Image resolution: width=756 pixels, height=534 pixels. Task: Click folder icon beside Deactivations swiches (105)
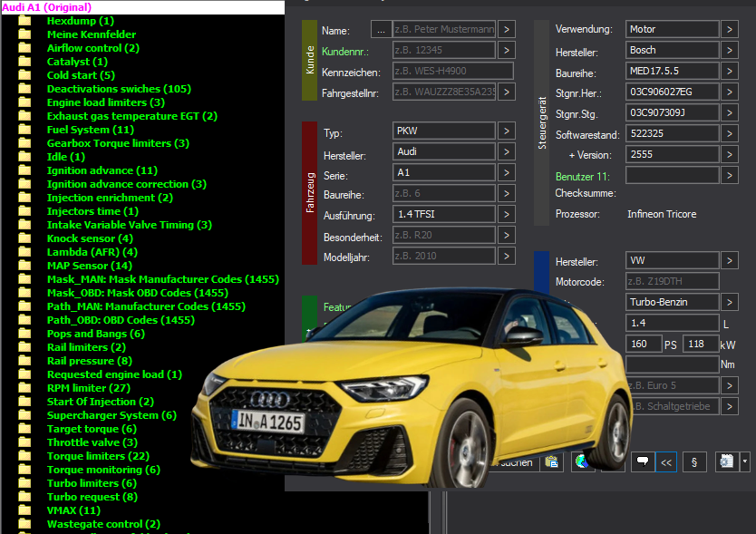24,89
